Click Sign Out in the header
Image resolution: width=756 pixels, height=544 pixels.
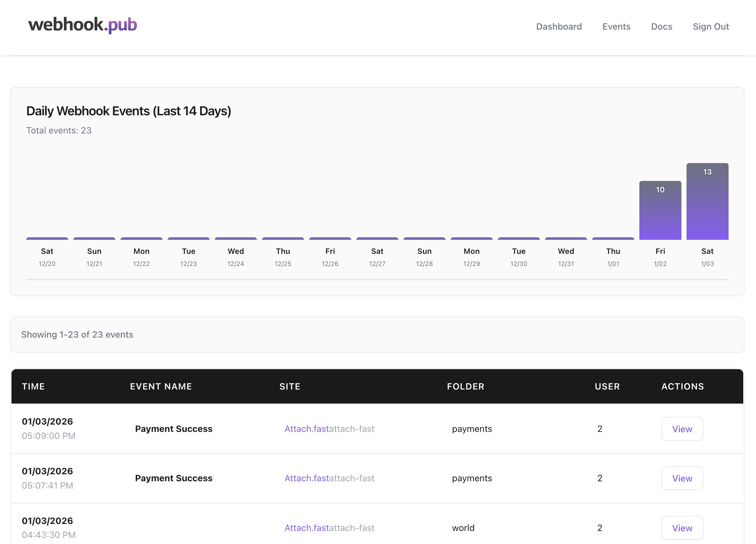(711, 26)
